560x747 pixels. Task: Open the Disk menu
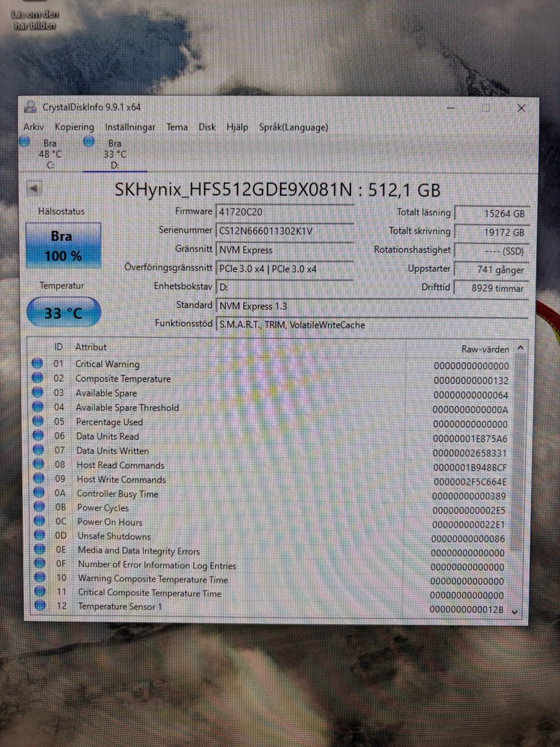pos(207,127)
